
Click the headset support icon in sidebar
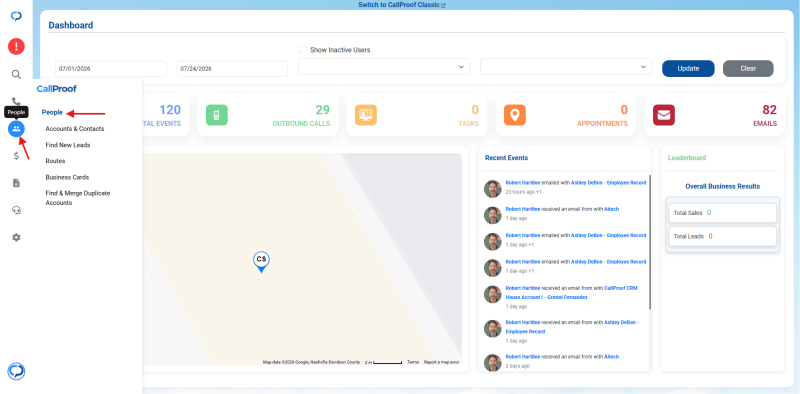[16, 210]
